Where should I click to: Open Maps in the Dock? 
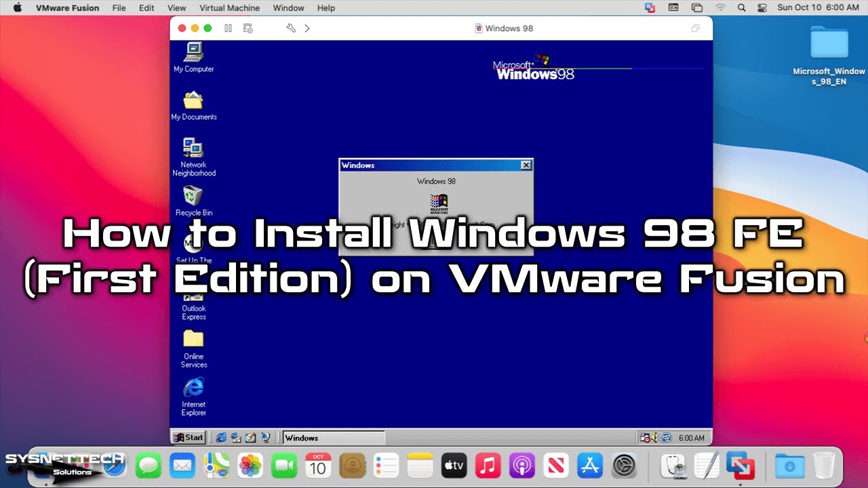pyautogui.click(x=216, y=466)
